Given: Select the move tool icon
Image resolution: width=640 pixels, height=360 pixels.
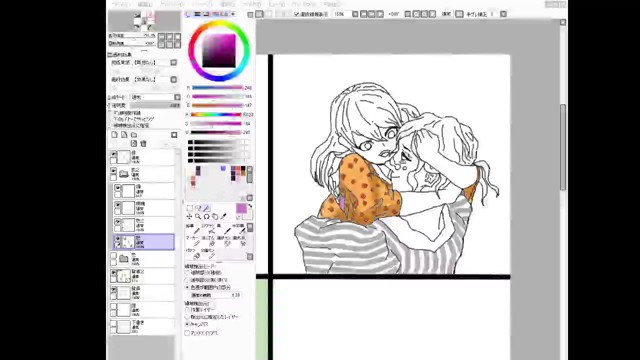Looking at the screenshot, I should [x=189, y=216].
